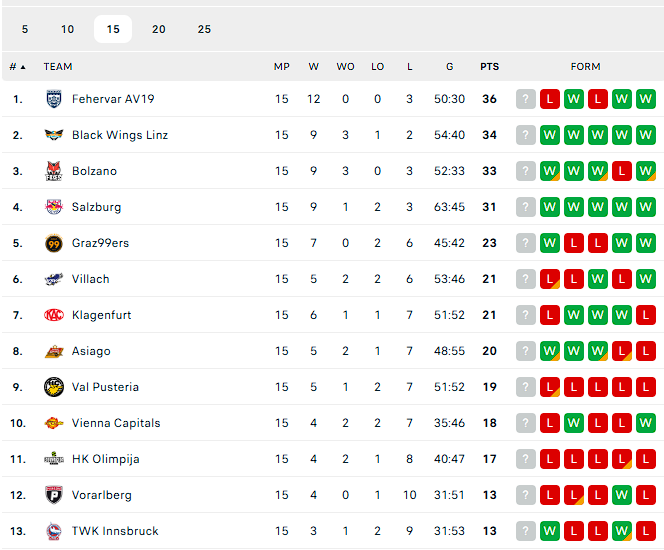The image size is (664, 550).
Task: Click the Vorarlberg team logo
Action: pyautogui.click(x=54, y=495)
